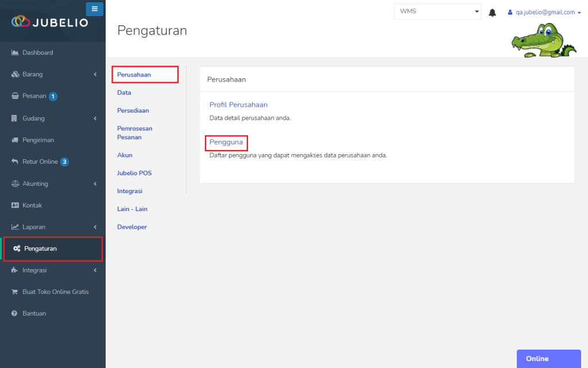Click the Retur Online badge showing 3
Screen dimensions: 588x368
point(64,162)
